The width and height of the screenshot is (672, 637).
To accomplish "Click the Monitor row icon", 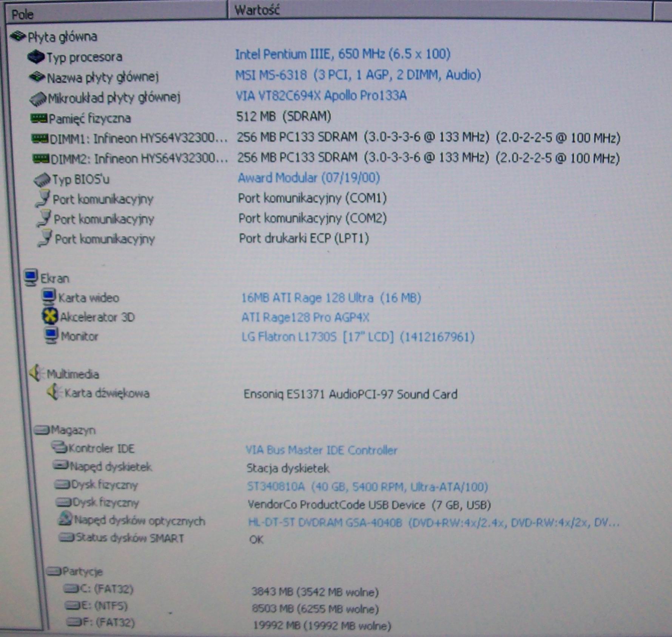I will [51, 335].
